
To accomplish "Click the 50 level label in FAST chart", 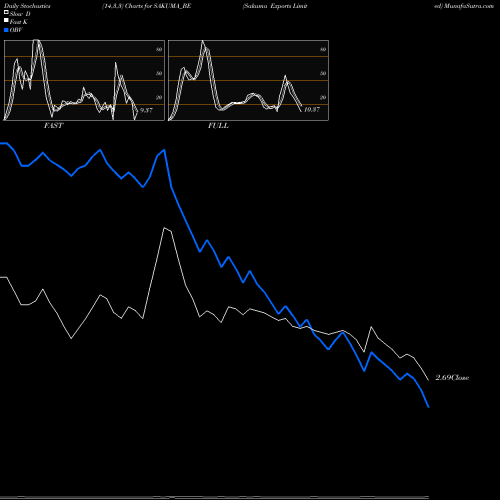I will click(x=159, y=73).
